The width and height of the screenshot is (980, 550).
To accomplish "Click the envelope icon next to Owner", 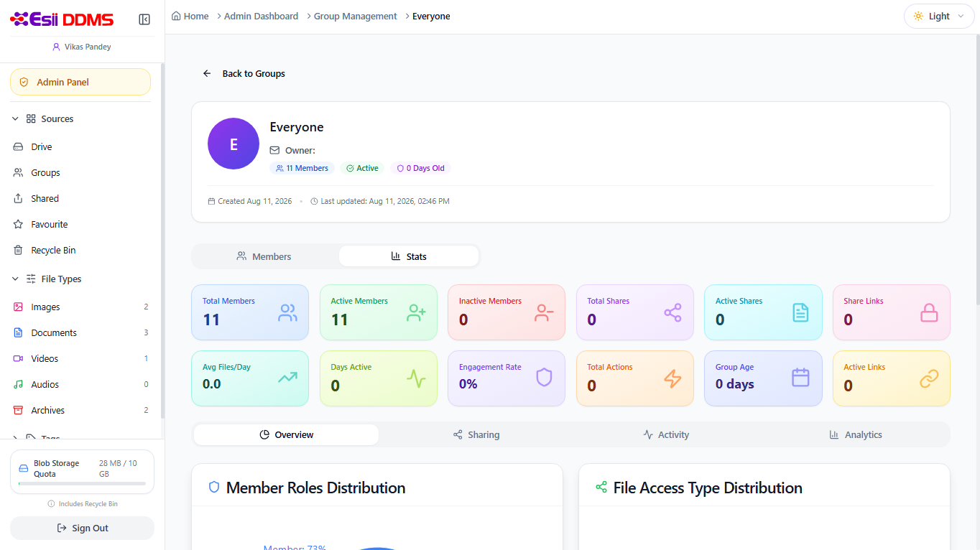I will click(274, 150).
